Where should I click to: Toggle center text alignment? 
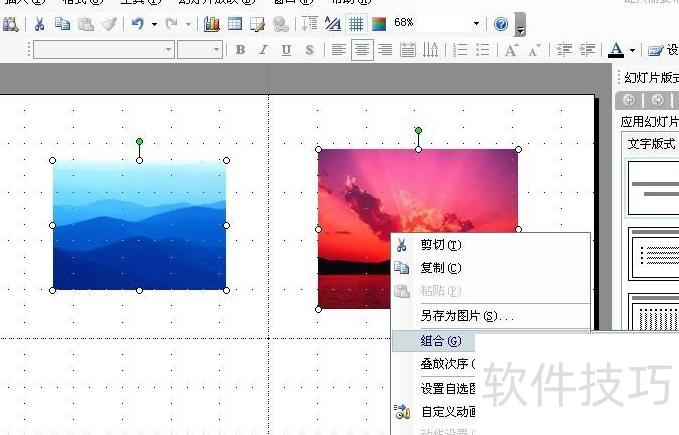coord(362,50)
